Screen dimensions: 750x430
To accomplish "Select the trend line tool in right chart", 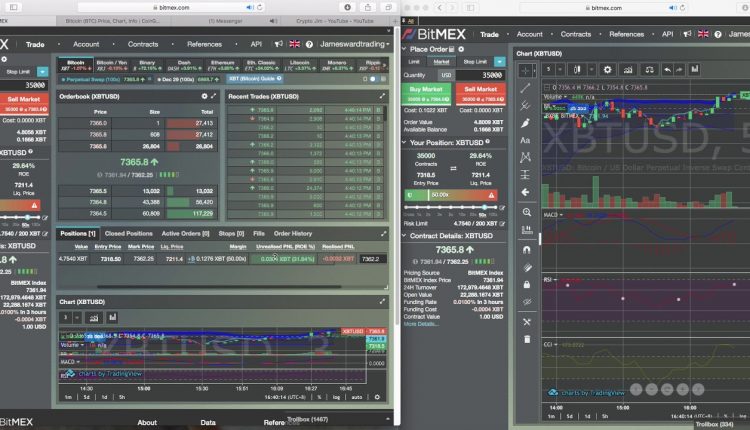I will click(x=525, y=88).
